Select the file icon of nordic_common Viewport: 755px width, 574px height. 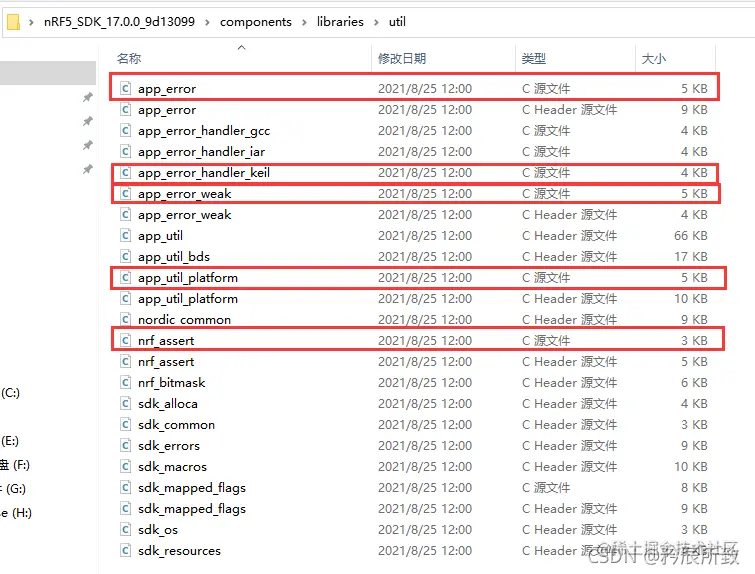pos(125,319)
